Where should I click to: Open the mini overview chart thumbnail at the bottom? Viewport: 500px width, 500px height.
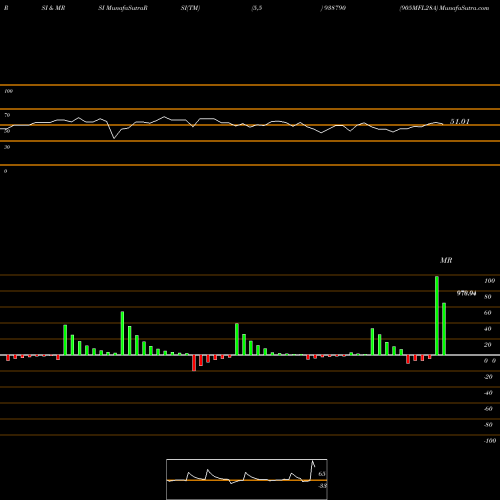click(x=247, y=479)
